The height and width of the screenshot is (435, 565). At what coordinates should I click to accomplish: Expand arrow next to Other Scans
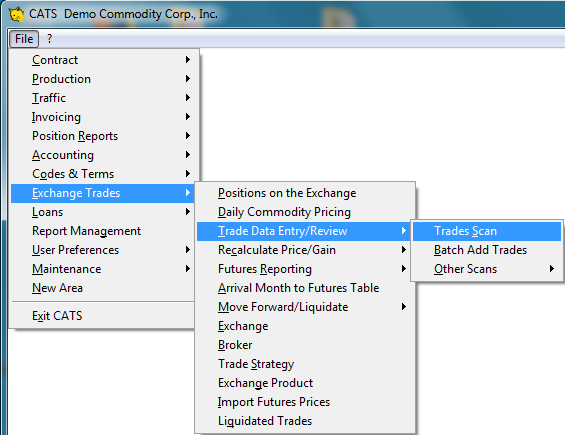point(552,269)
